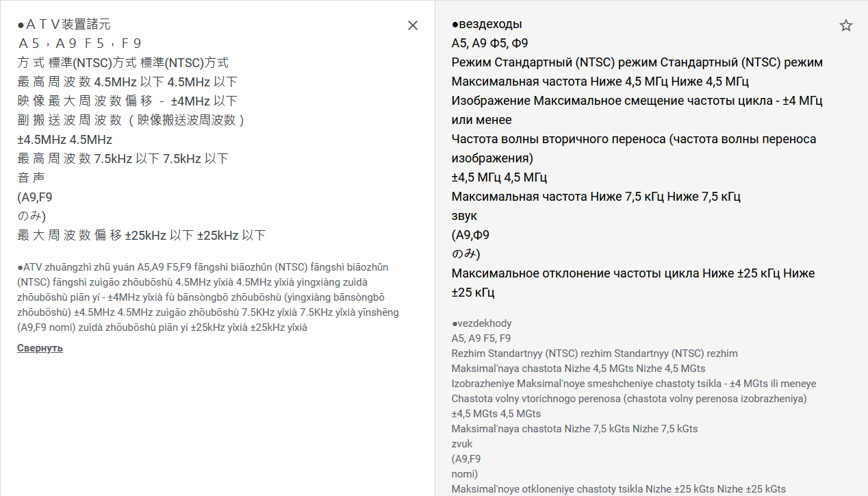Click the source line "方 式 標準(NTSC)方式"

pyautogui.click(x=123, y=63)
